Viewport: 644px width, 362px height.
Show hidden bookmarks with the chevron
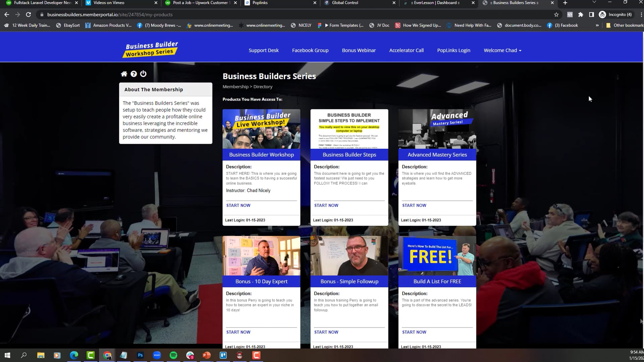[x=597, y=25]
